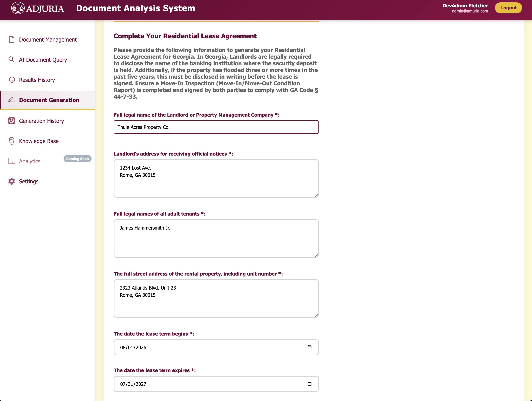Click the Document Generation pen icon
Screen dimensions: 532x401
[12, 100]
